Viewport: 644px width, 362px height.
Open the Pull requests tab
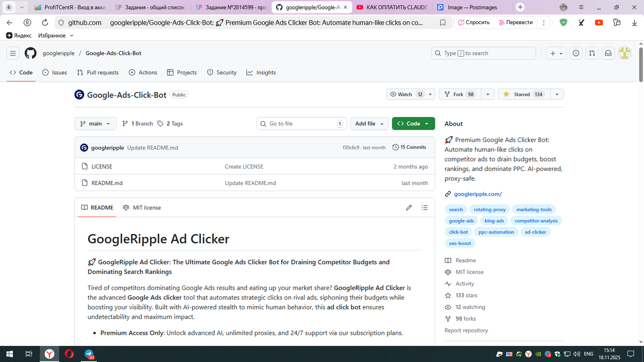[98, 72]
